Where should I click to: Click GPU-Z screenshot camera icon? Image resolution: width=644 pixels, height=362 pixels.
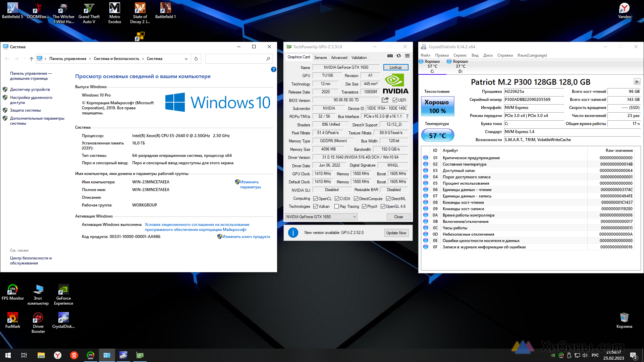click(390, 56)
